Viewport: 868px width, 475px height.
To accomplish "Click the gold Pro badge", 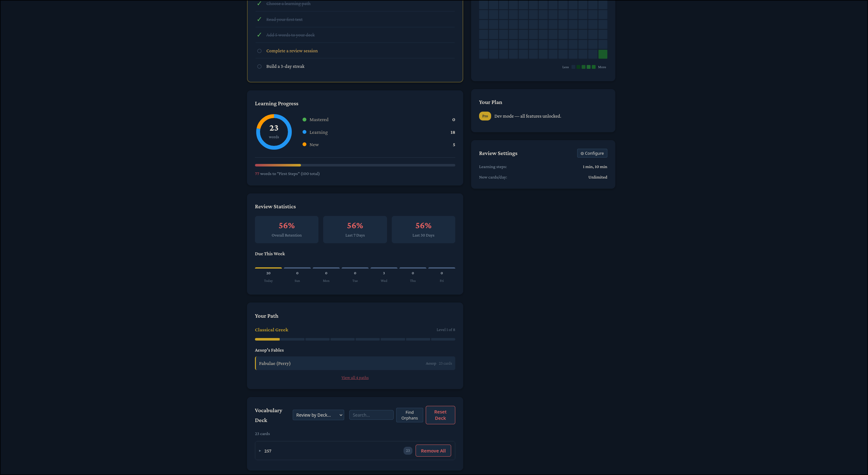I will [x=485, y=116].
